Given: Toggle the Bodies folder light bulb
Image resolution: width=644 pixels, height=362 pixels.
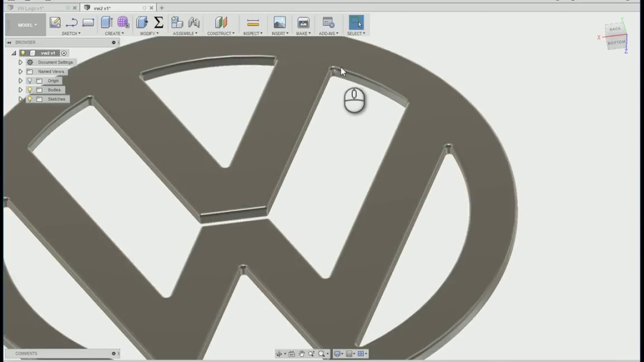Looking at the screenshot, I should click(x=30, y=90).
